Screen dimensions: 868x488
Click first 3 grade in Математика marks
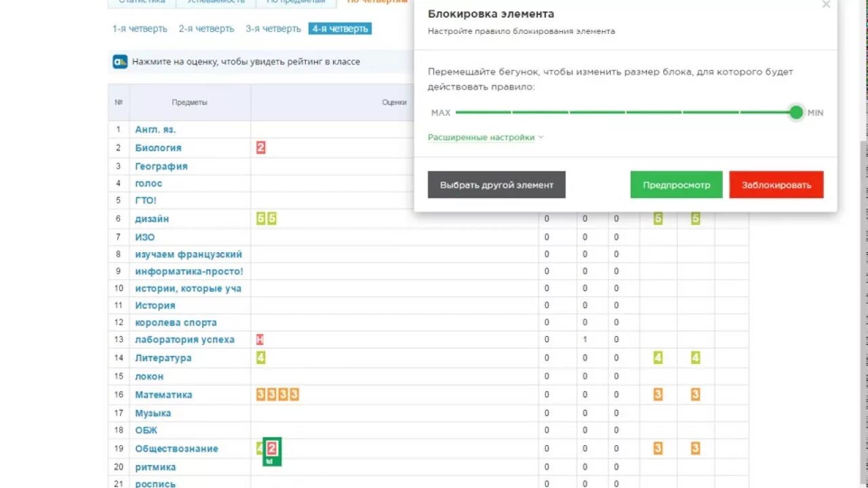[261, 394]
